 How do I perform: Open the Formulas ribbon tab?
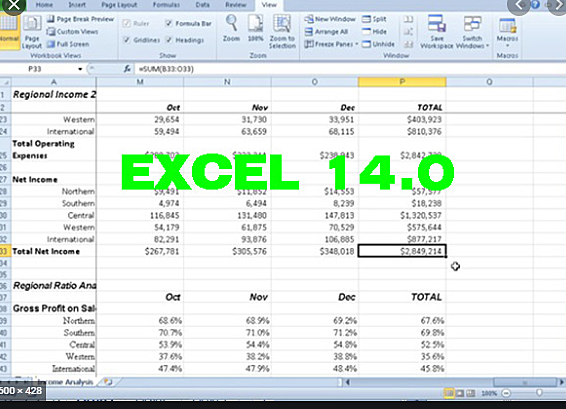pos(166,5)
